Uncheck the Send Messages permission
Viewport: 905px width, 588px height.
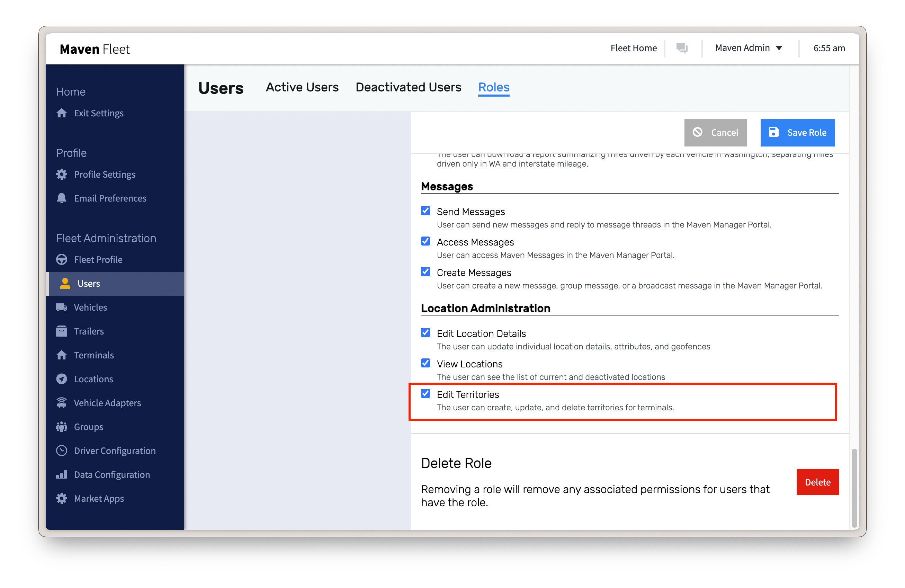(x=425, y=211)
